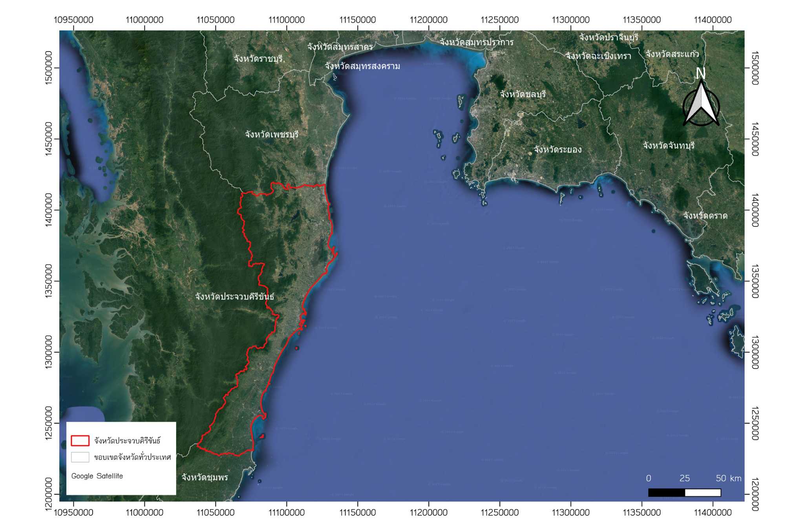
Task: Click top axis coordinate '11000000'
Action: click(144, 20)
